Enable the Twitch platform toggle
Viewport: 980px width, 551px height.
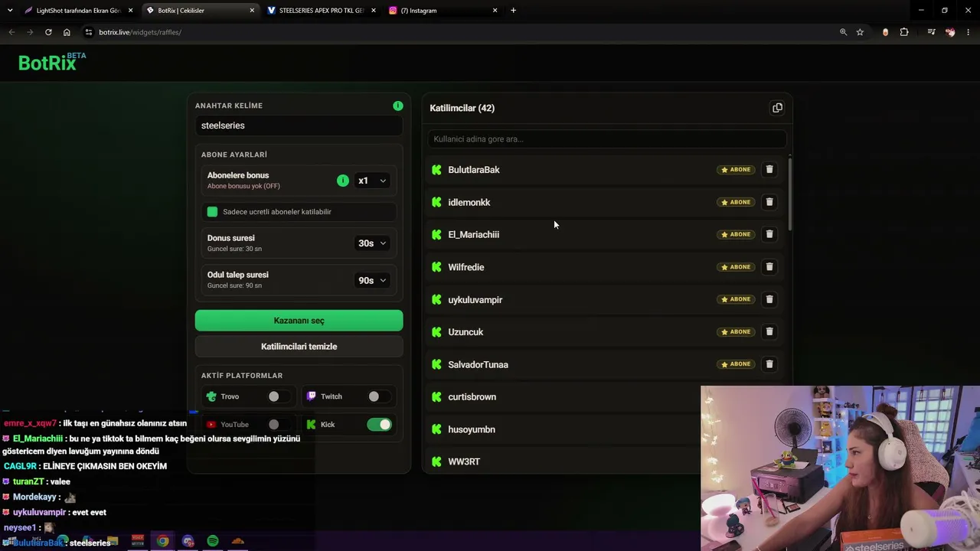pos(379,396)
